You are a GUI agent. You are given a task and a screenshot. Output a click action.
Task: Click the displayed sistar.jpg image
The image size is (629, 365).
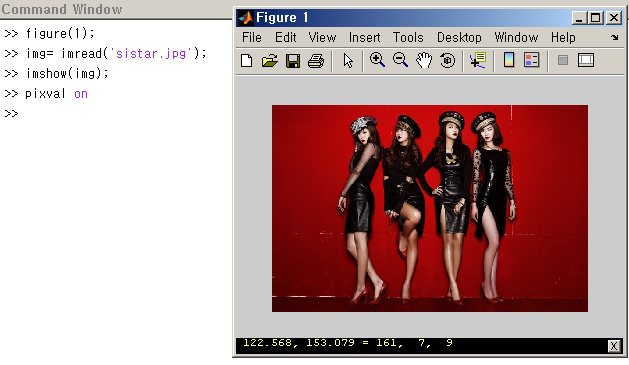click(430, 208)
